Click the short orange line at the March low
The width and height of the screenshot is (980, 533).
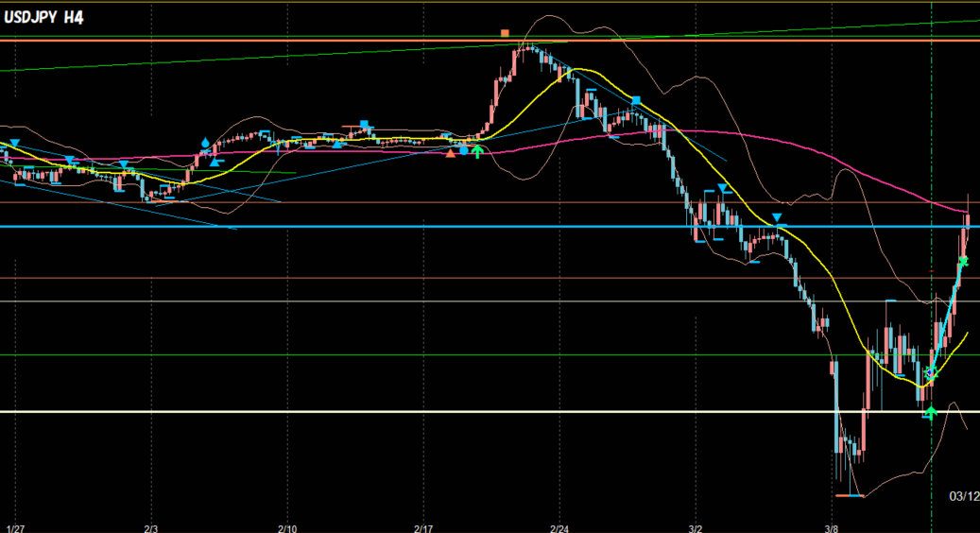pyautogui.click(x=850, y=495)
